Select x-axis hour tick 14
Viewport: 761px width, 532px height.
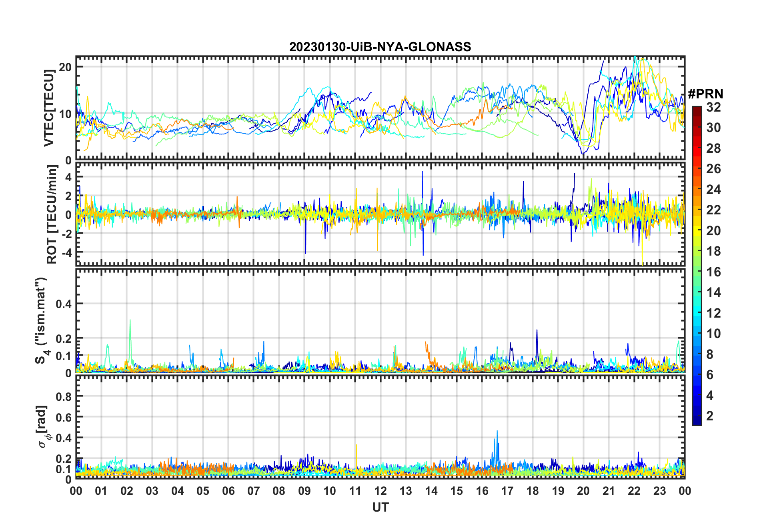pos(431,491)
